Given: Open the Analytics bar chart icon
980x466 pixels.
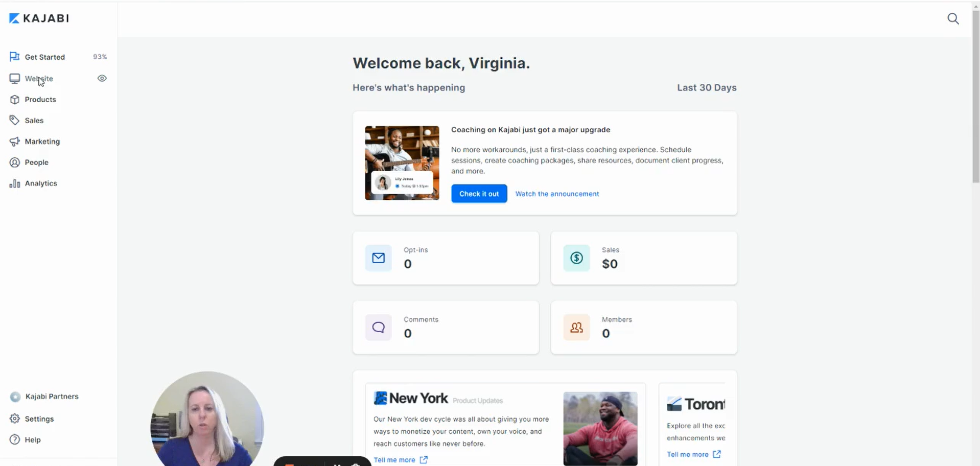Looking at the screenshot, I should click(x=14, y=183).
